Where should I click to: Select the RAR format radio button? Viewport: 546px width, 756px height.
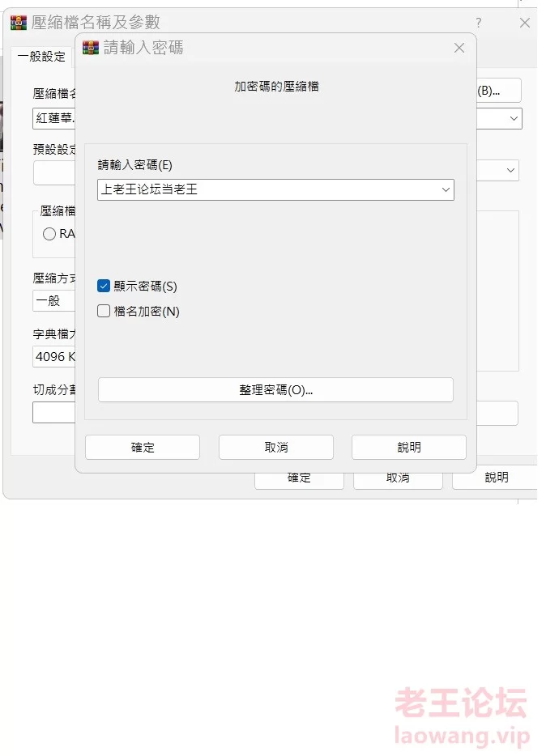coord(49,234)
